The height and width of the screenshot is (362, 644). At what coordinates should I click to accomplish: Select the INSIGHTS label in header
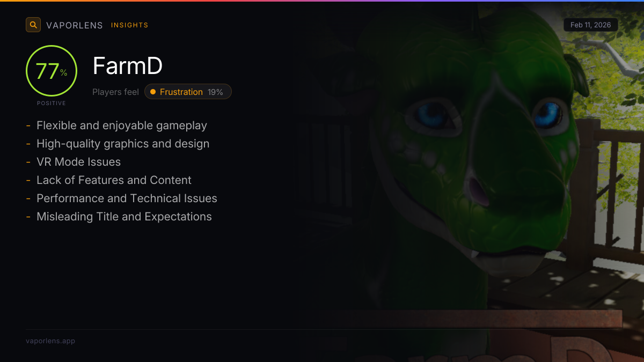click(x=129, y=25)
